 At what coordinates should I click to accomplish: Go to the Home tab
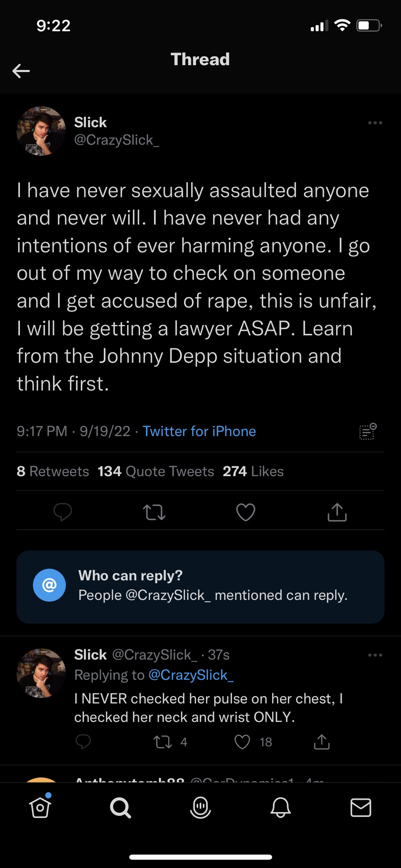40,807
